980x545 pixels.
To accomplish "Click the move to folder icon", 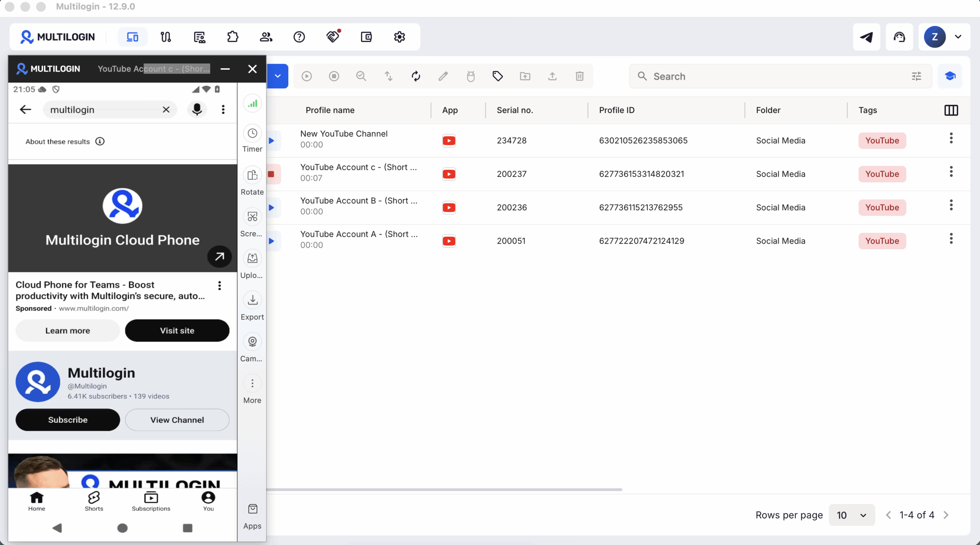I will click(525, 76).
